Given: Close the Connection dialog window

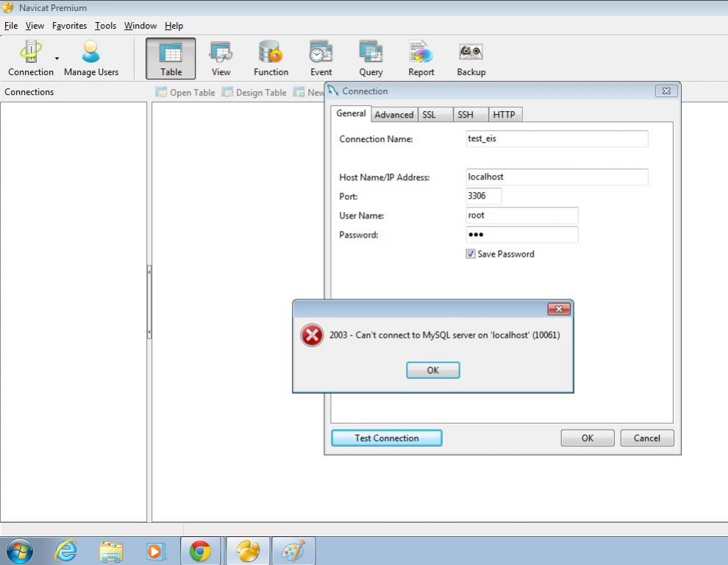Looking at the screenshot, I should click(666, 91).
